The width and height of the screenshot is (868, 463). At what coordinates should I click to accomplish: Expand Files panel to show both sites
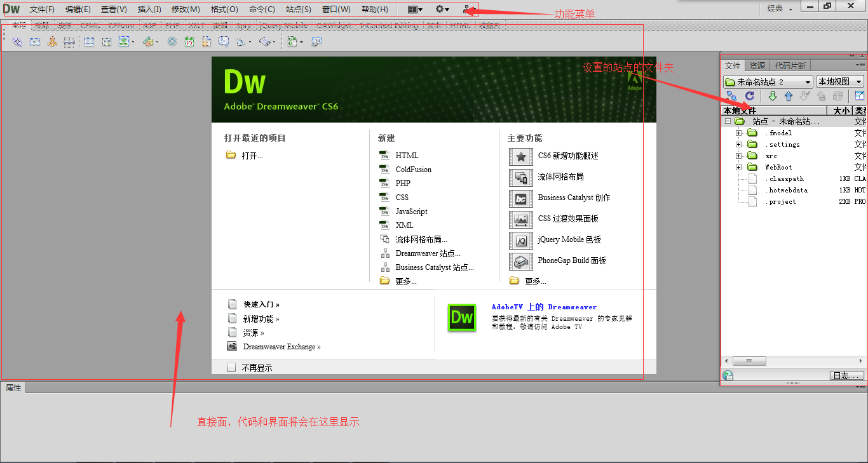pyautogui.click(x=860, y=96)
